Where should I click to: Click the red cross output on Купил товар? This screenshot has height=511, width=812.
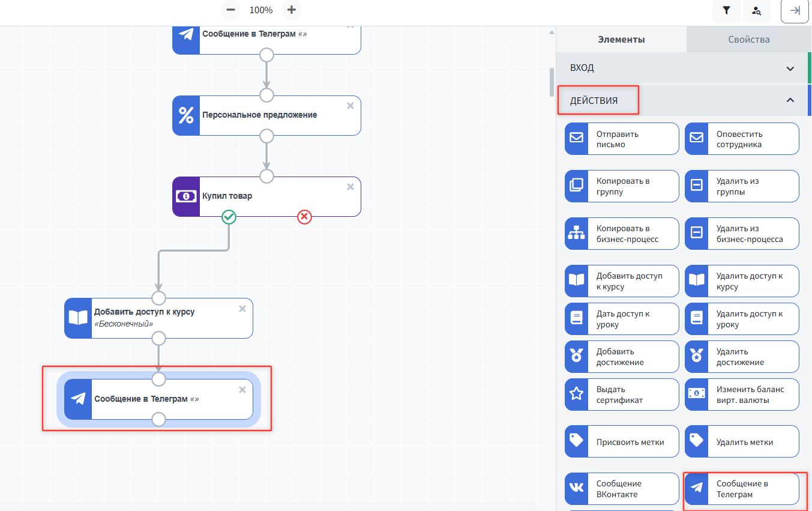(304, 217)
